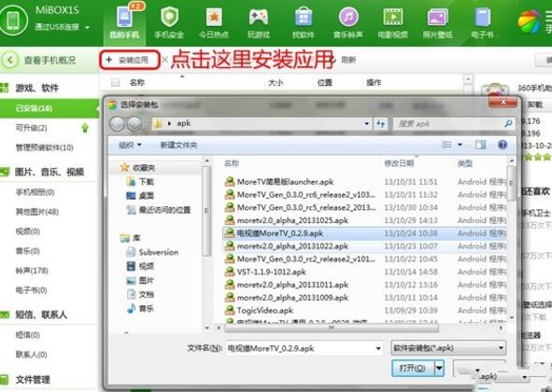Open the 电子书 book icon
The image size is (552, 392).
pyautogui.click(x=482, y=17)
